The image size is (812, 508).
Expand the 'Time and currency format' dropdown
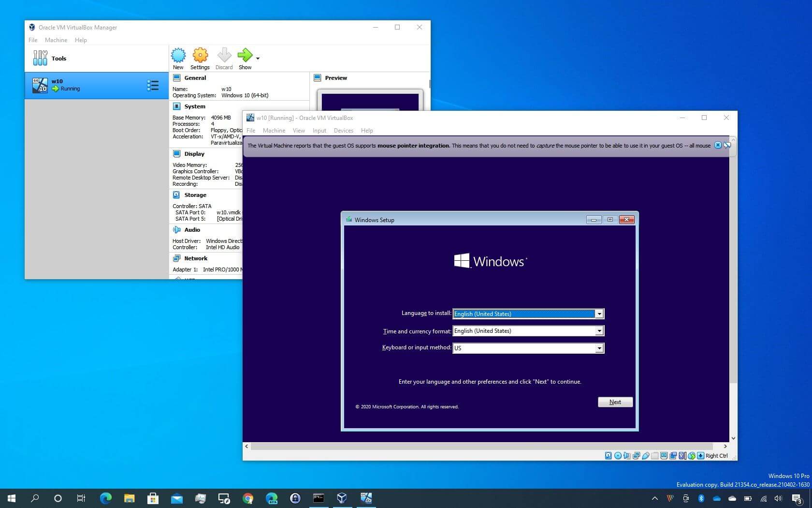click(x=599, y=331)
